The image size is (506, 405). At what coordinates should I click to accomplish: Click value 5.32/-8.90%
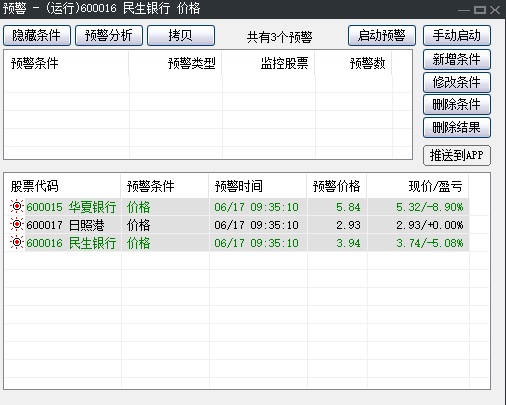(430, 207)
